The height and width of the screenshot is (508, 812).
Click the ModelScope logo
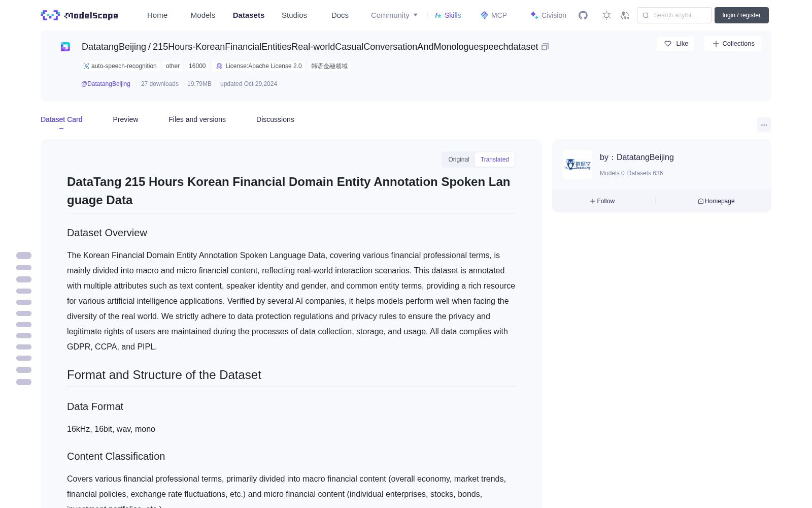coord(80,15)
